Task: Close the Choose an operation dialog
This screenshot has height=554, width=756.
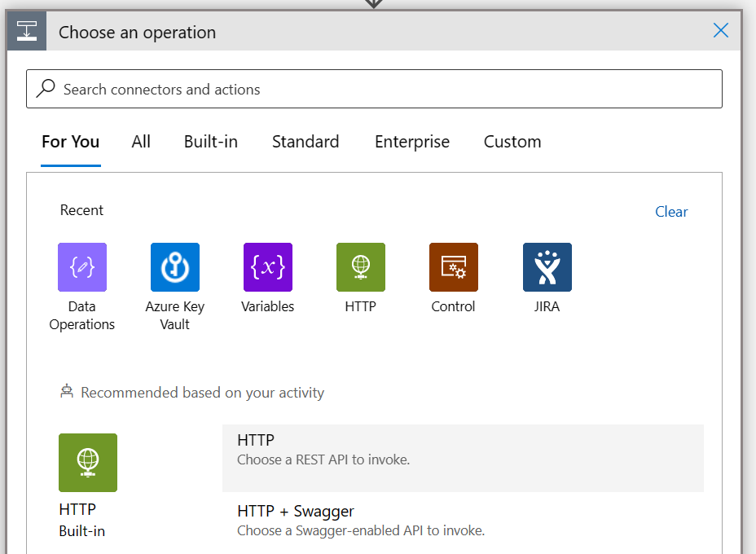Action: coord(719,30)
